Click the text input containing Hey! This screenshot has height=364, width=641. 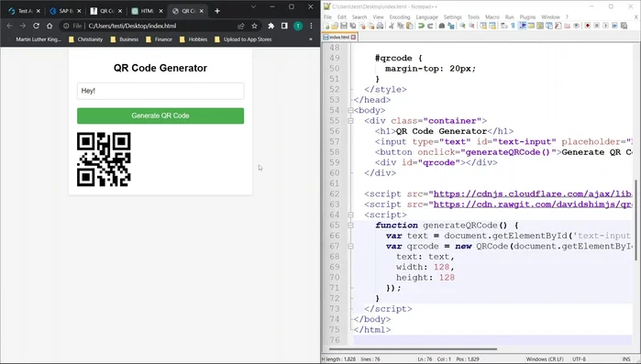click(160, 91)
